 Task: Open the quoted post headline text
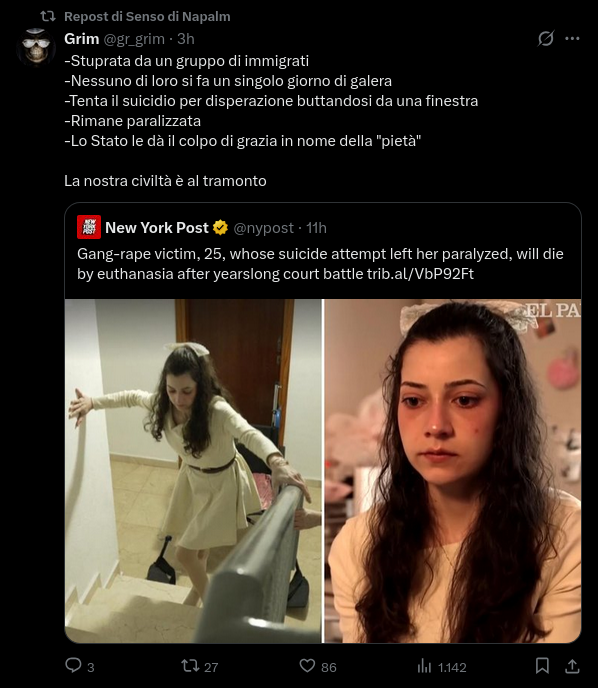tap(320, 264)
